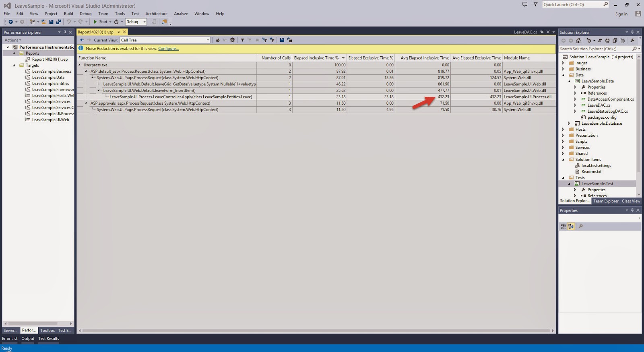Click the Collapse All icon in Solution Explorer
Viewport: 644px width, 352px height.
click(615, 41)
